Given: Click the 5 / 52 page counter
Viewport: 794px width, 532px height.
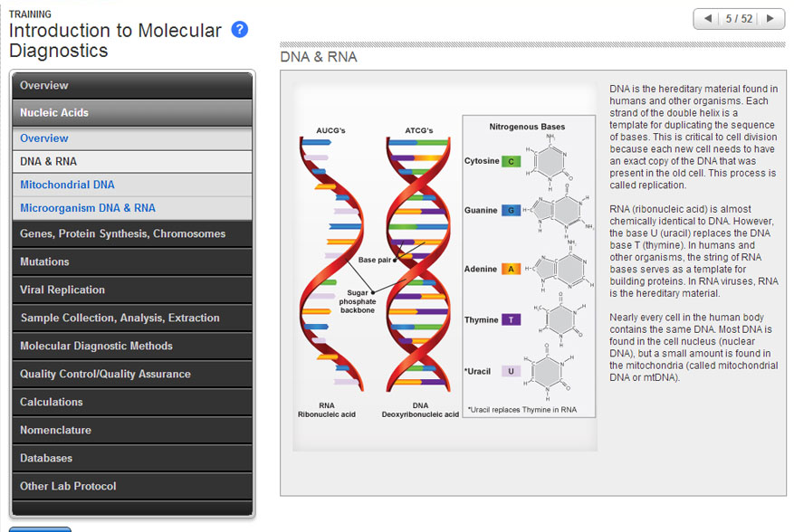Looking at the screenshot, I should click(739, 18).
